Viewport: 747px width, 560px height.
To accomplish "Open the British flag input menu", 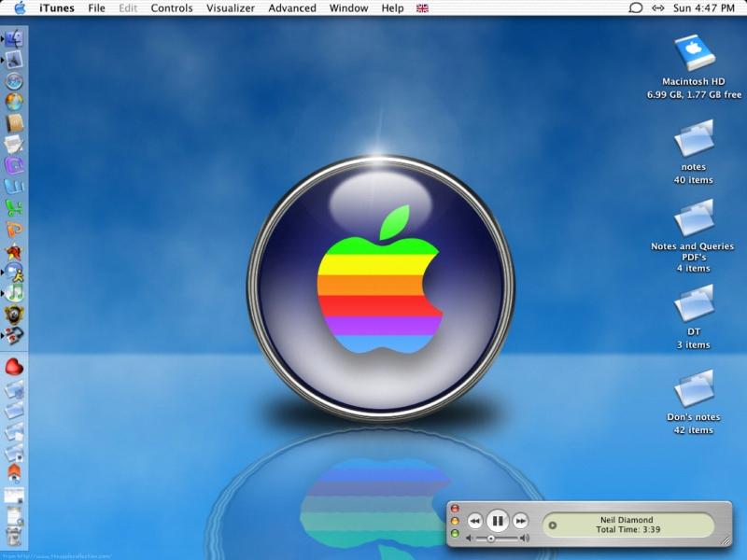I will [422, 8].
